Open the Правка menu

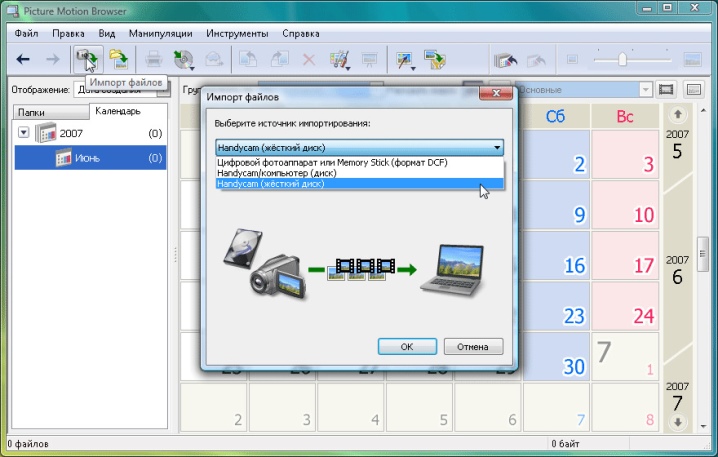(68, 33)
